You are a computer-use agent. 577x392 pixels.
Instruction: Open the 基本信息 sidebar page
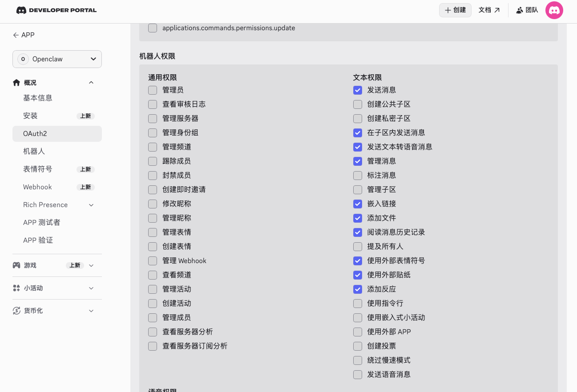38,98
